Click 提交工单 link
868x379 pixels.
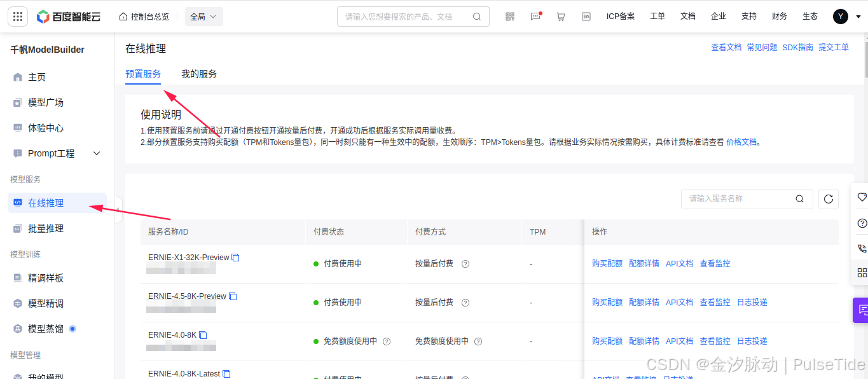click(x=834, y=47)
